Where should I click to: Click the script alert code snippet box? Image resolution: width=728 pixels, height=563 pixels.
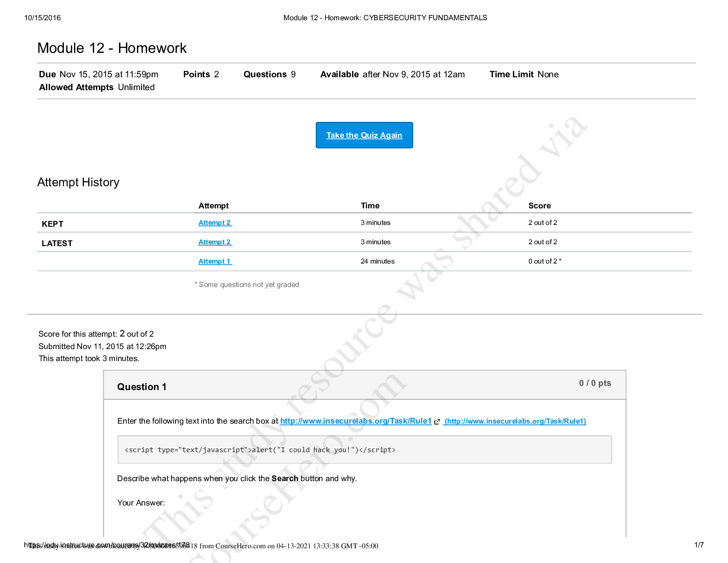(x=364, y=449)
